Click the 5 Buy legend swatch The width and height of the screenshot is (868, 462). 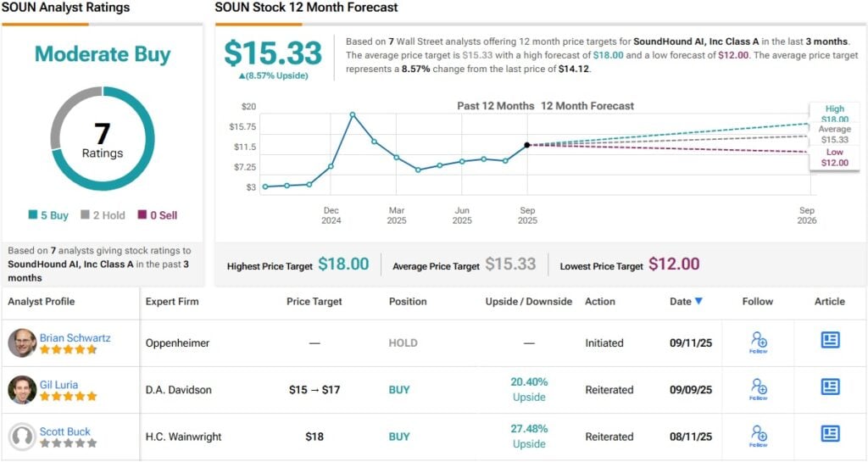coord(33,215)
